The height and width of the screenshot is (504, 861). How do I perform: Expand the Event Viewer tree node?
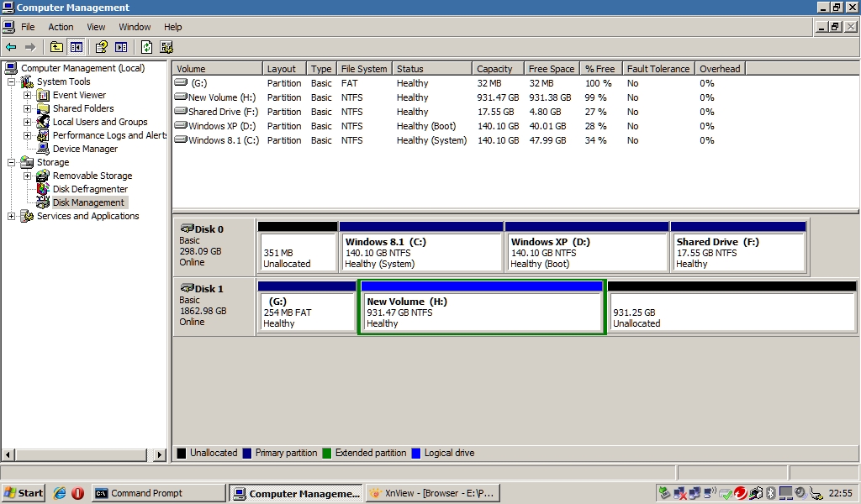coord(27,96)
